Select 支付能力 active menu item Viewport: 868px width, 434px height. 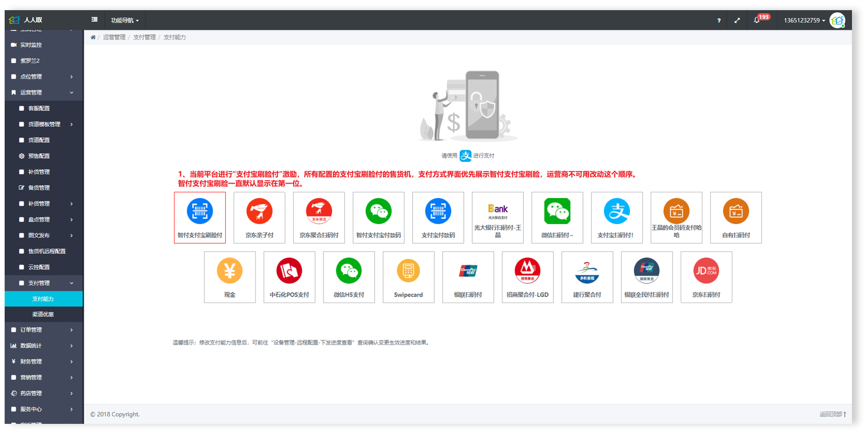[44, 299]
